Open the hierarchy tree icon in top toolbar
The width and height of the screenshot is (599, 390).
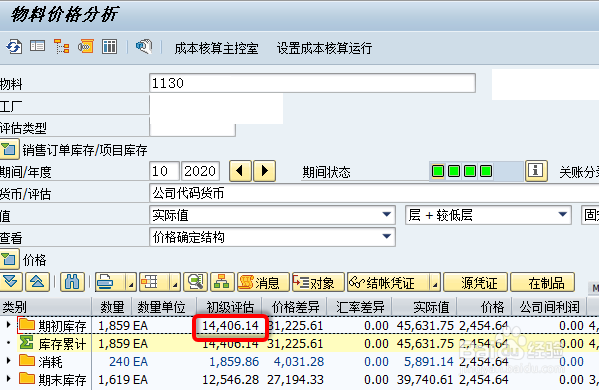[62, 47]
